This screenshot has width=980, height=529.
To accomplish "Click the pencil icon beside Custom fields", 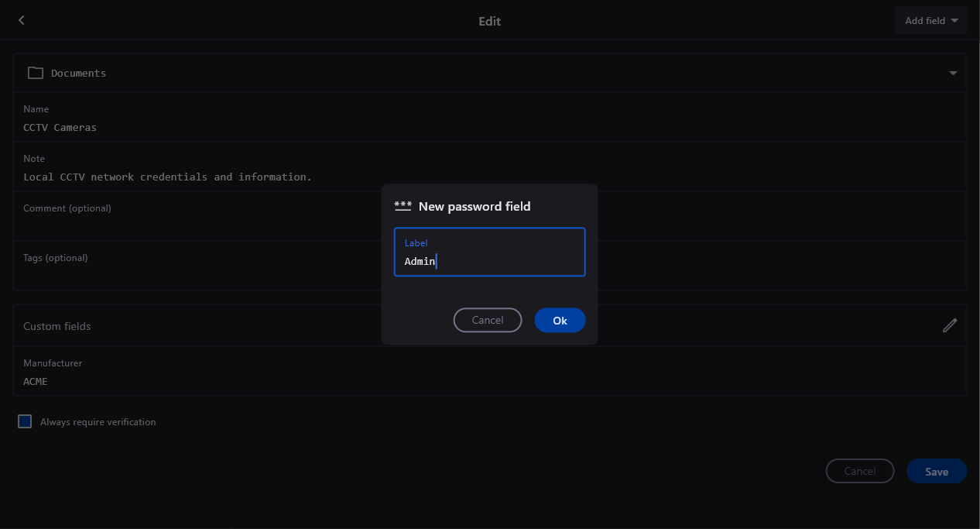I will coord(949,325).
